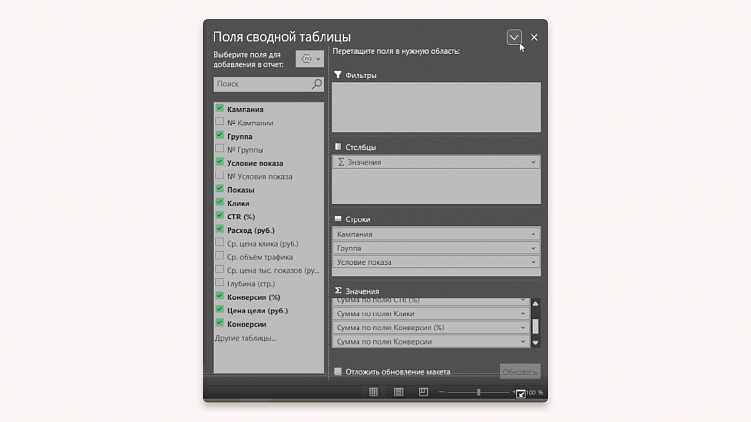The height and width of the screenshot is (422, 751).
Task: Click the Строки rows icon
Action: tap(338, 218)
